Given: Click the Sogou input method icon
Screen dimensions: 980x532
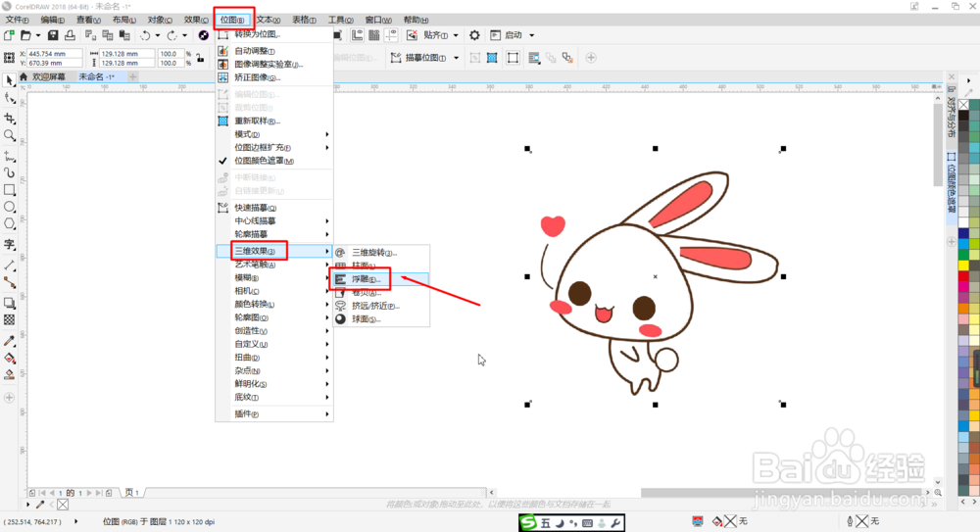Looking at the screenshot, I should [528, 522].
